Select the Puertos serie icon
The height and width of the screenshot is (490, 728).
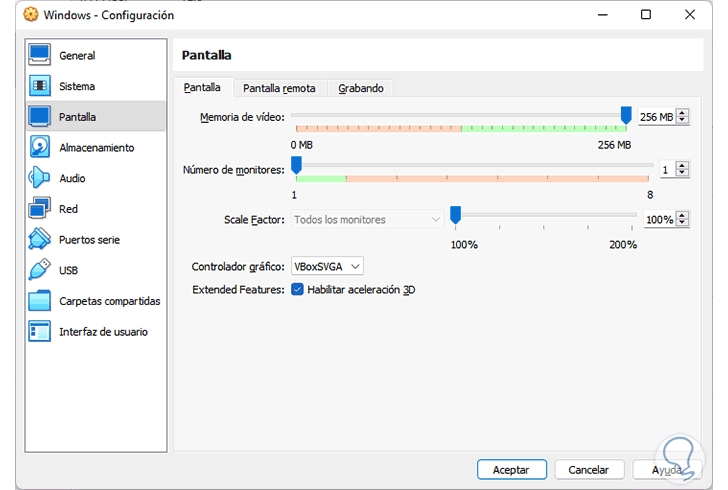40,240
